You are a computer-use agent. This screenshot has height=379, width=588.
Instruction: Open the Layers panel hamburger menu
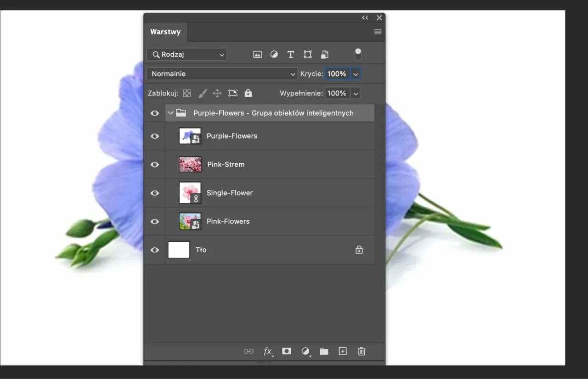point(378,32)
